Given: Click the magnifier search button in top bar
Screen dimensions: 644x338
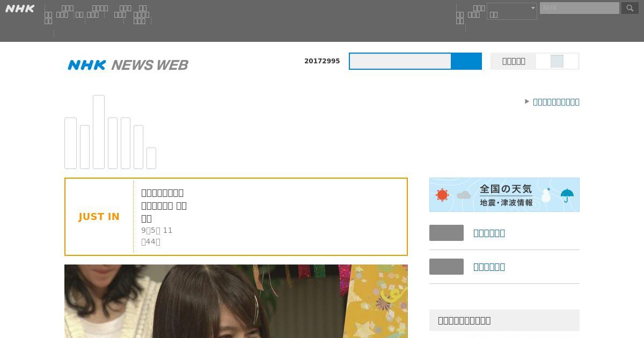Looking at the screenshot, I should pyautogui.click(x=630, y=8).
